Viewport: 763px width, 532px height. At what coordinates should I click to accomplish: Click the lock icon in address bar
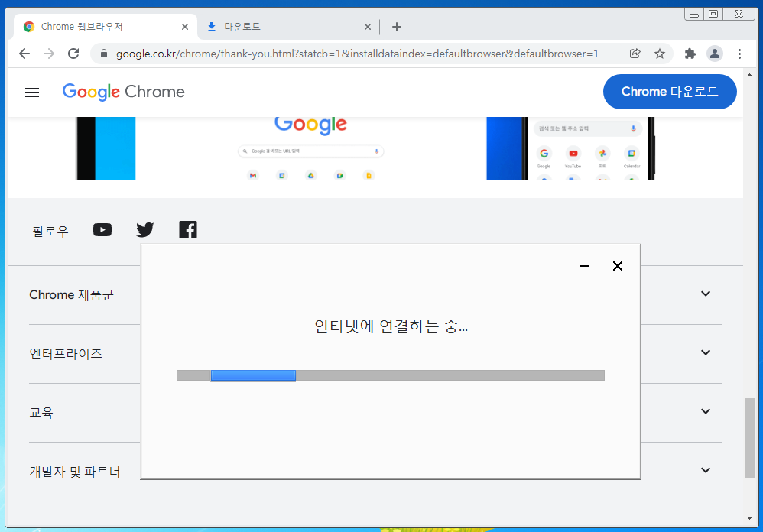[x=104, y=54]
